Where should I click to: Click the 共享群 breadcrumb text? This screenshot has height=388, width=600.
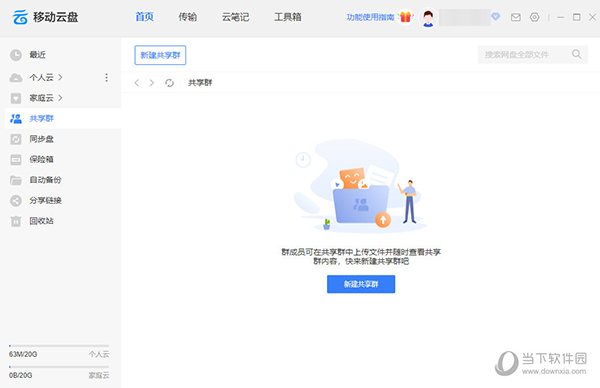(x=200, y=83)
